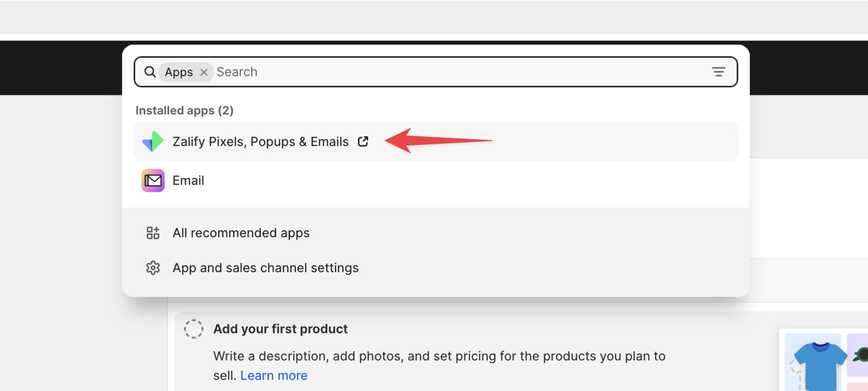
Task: Mark Add your first product as complete
Action: tap(194, 329)
